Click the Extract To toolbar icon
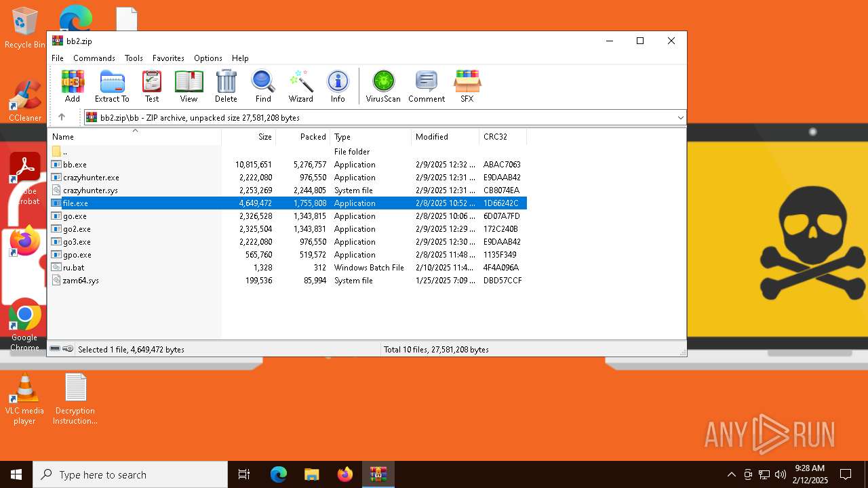This screenshot has height=488, width=868. 112,86
